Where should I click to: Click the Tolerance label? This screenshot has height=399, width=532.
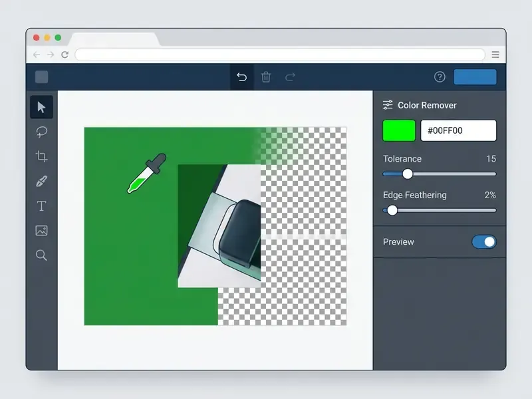(402, 159)
